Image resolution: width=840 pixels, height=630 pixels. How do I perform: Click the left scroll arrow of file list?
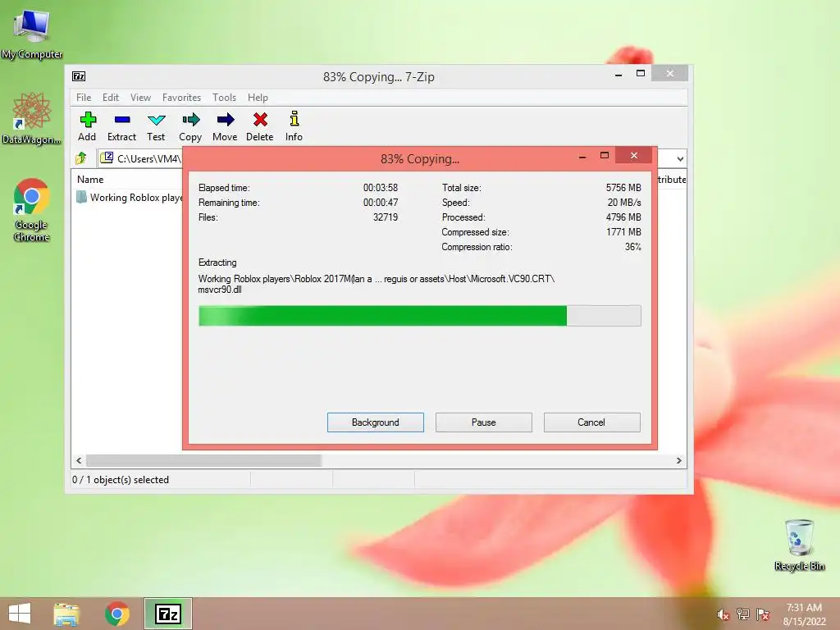click(80, 461)
